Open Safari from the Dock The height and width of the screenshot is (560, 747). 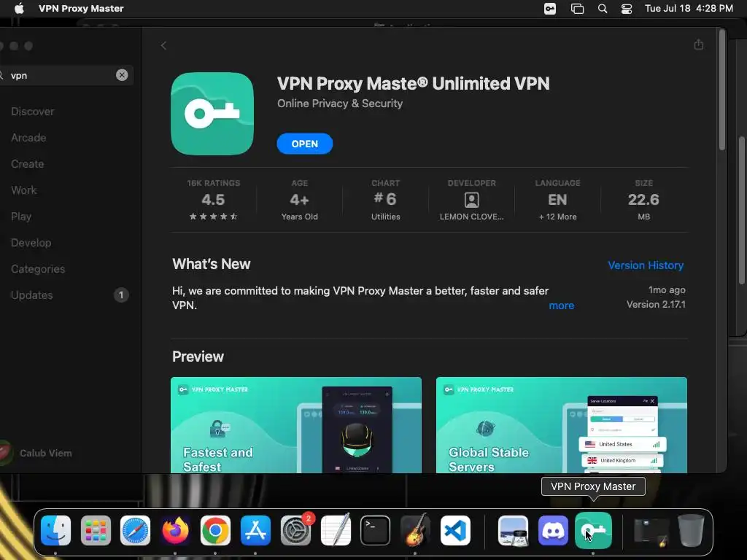click(x=135, y=530)
